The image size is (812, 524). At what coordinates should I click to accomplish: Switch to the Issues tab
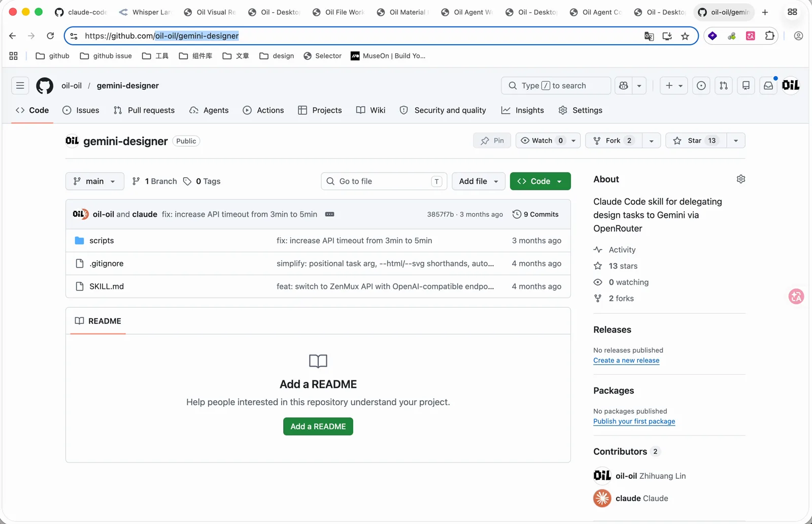pos(81,110)
